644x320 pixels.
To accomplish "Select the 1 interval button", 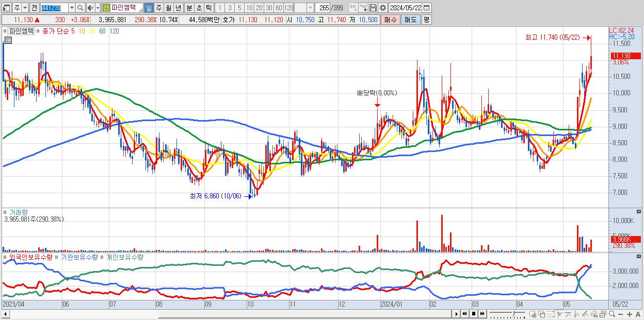I will pyautogui.click(x=220, y=8).
